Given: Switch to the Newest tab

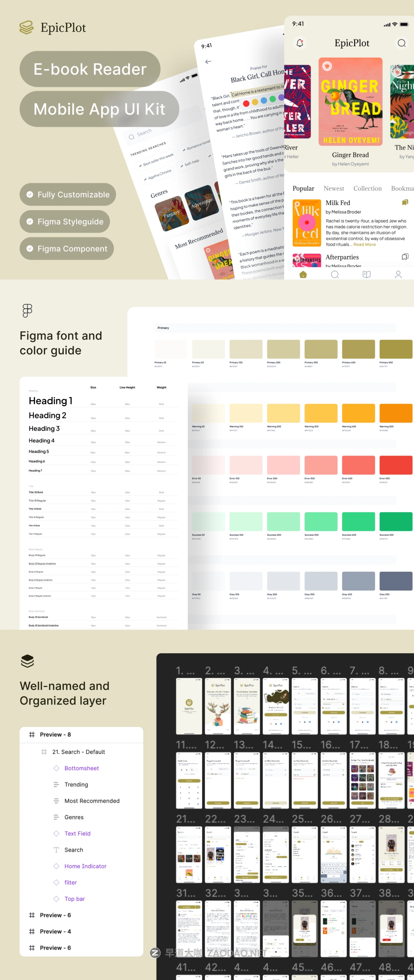Looking at the screenshot, I should pyautogui.click(x=333, y=188).
